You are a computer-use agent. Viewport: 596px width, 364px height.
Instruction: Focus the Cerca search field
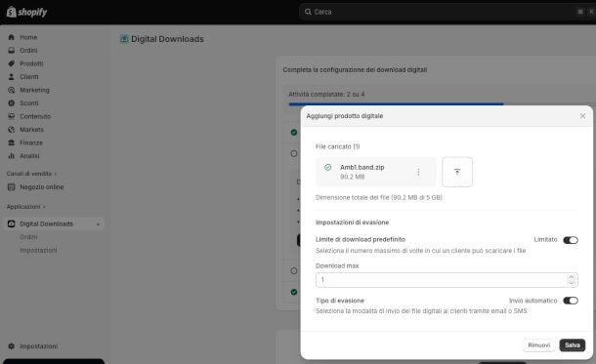click(447, 12)
